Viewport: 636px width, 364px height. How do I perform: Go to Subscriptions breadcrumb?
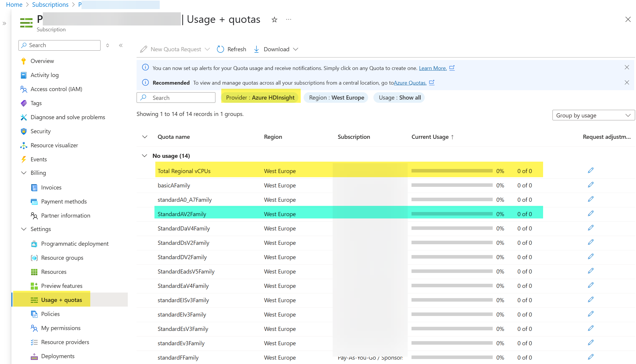coord(50,5)
